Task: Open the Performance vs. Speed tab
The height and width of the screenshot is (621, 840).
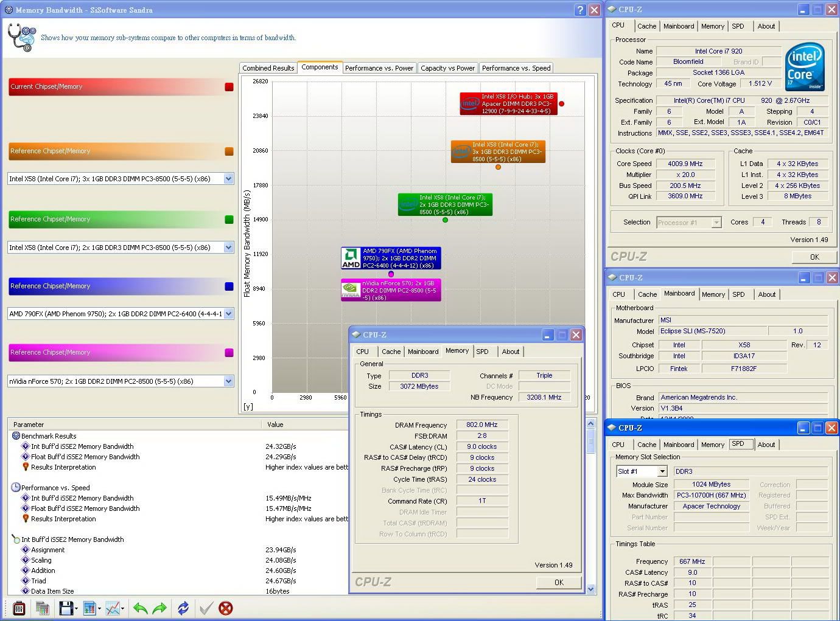Action: coord(516,68)
